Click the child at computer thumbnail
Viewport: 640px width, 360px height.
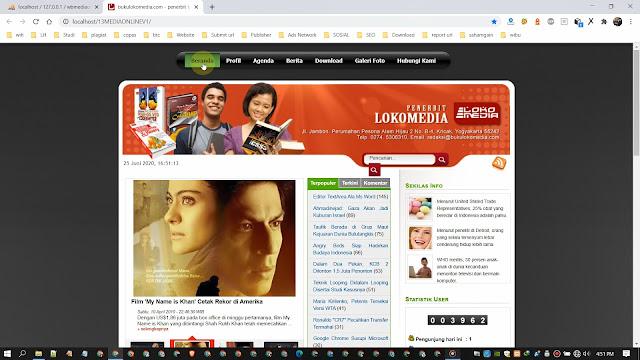(420, 267)
